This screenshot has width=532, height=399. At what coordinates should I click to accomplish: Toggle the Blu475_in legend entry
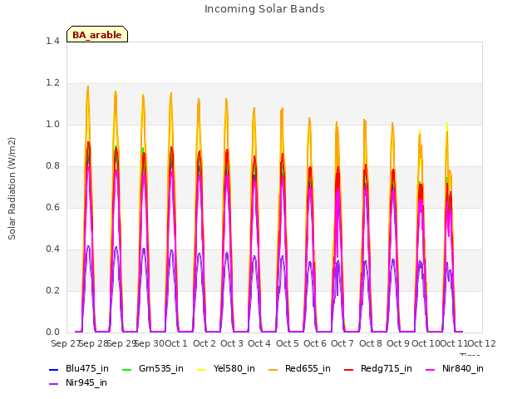click(79, 368)
